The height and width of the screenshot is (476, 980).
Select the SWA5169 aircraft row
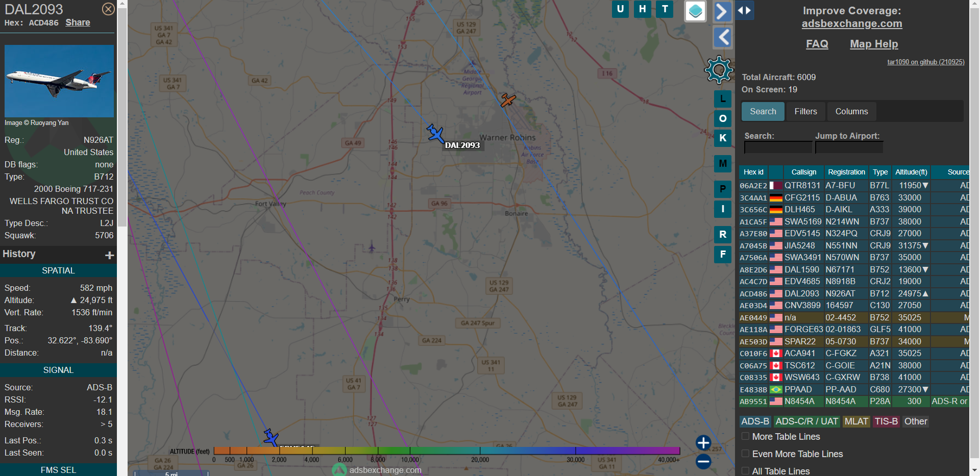point(854,221)
